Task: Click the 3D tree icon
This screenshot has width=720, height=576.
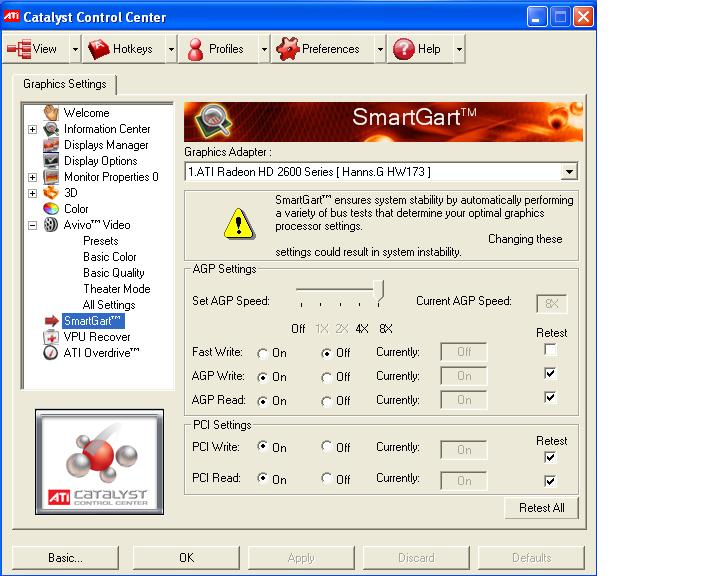Action: click(51, 193)
